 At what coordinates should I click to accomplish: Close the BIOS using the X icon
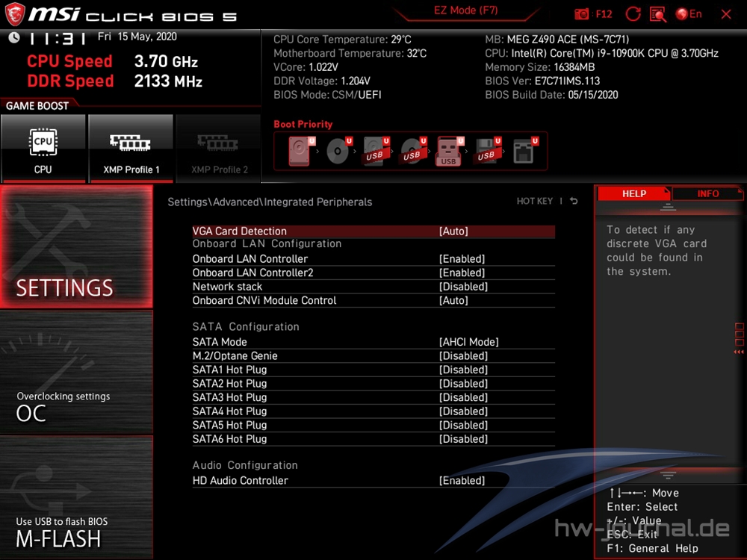point(726,14)
